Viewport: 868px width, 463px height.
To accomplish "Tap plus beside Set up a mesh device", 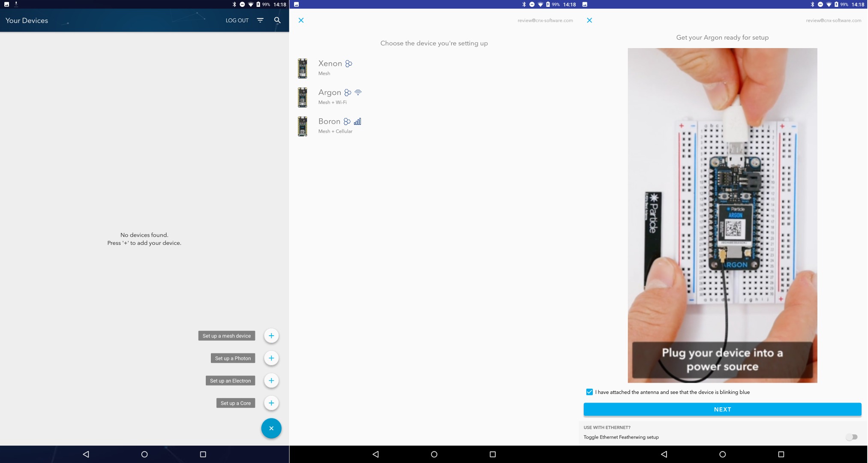I will tap(271, 336).
